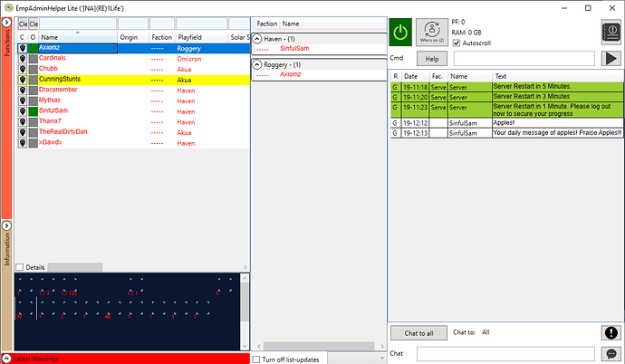Select Axiomz under the Roggery group
The image size is (625, 364).
point(290,74)
